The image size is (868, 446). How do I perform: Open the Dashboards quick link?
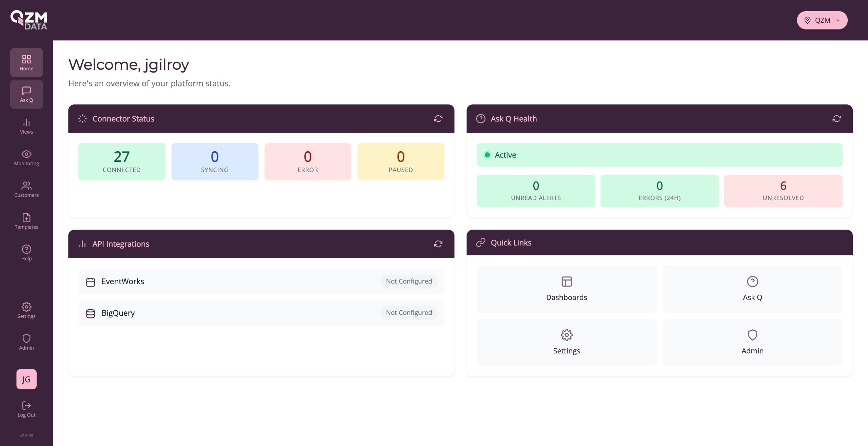pyautogui.click(x=566, y=289)
